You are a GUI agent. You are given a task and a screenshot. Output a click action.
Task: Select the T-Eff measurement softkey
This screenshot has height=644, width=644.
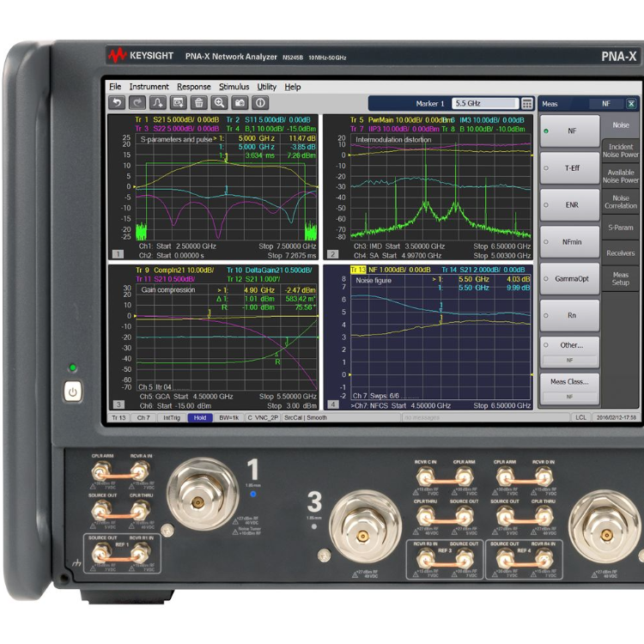point(569,168)
